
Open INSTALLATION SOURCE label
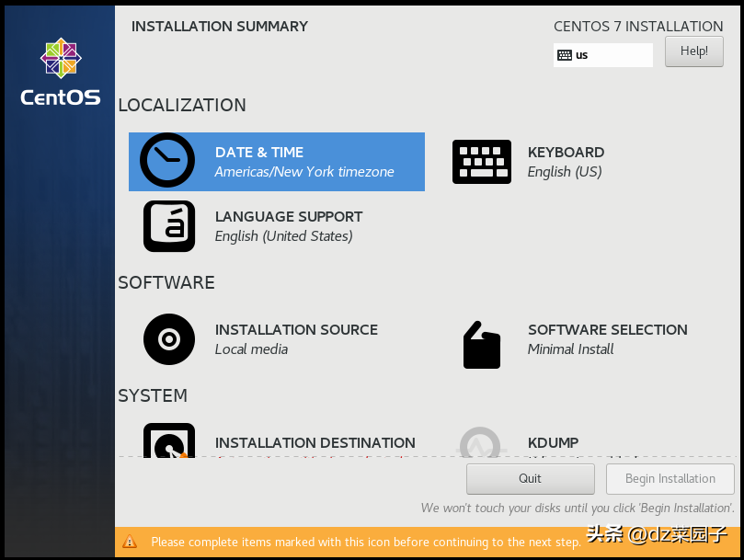click(x=296, y=330)
